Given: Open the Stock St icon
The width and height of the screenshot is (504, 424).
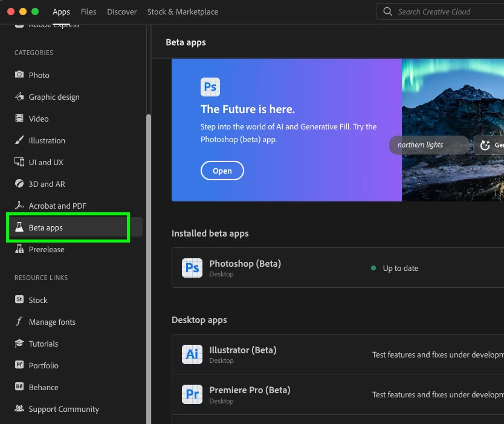Looking at the screenshot, I should pyautogui.click(x=19, y=299).
